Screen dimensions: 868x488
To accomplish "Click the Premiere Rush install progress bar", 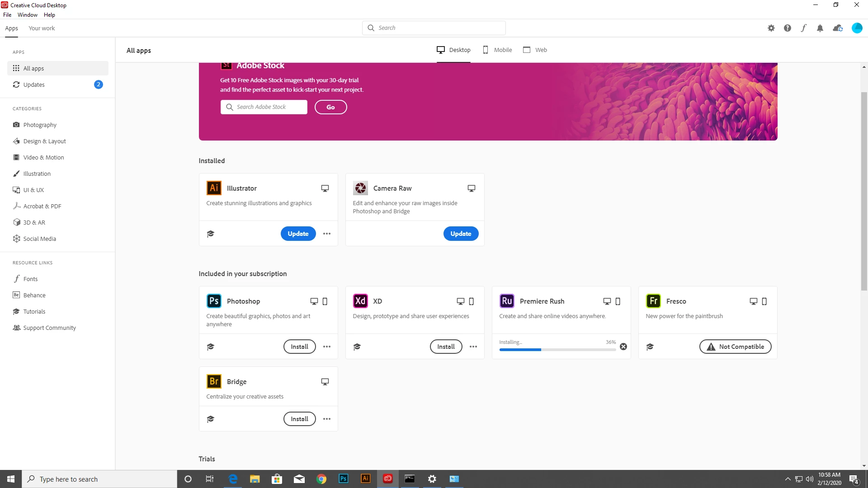I will [x=557, y=350].
